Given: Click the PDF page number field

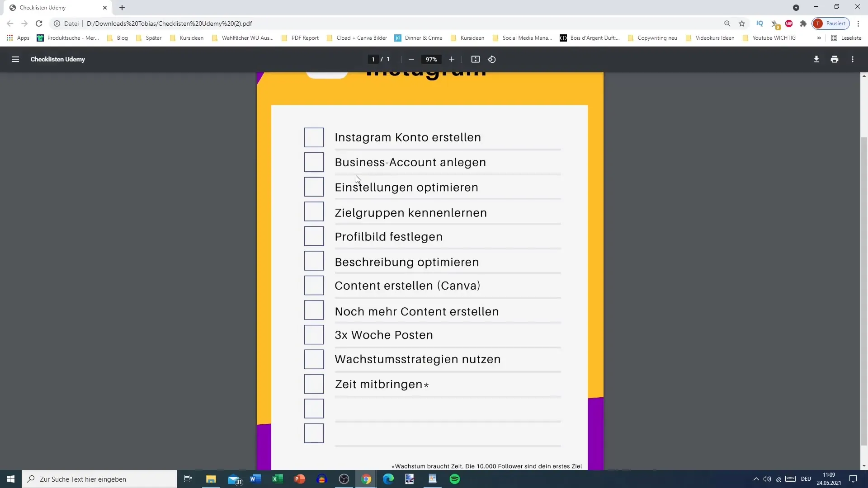Looking at the screenshot, I should tap(373, 59).
